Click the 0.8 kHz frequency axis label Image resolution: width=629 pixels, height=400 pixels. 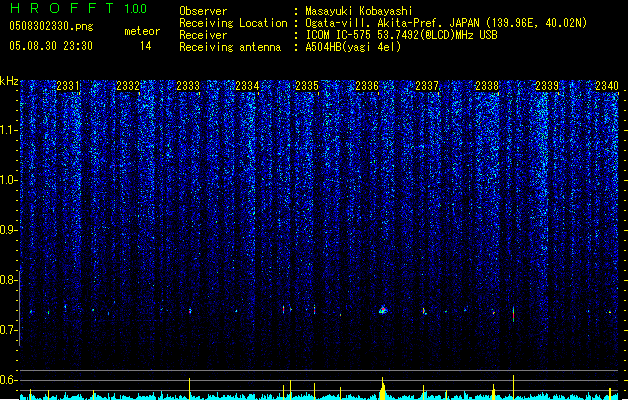pos(9,280)
